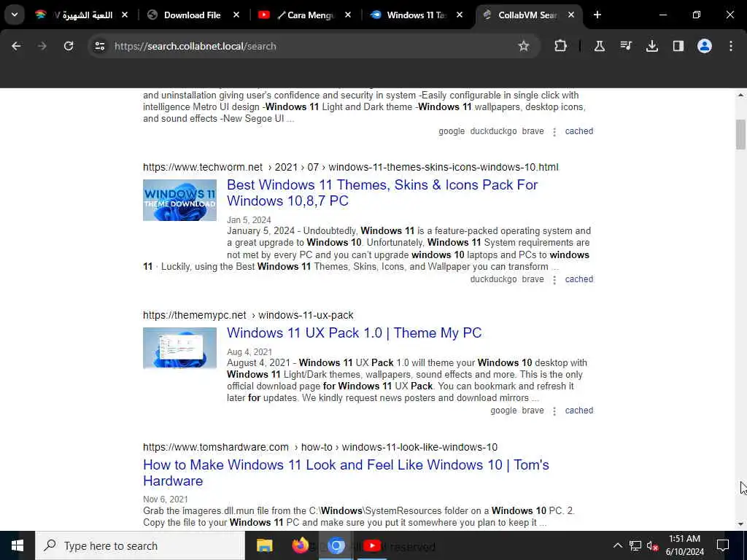747x560 pixels.
Task: Launch Firefox from the taskbar
Action: 300,545
